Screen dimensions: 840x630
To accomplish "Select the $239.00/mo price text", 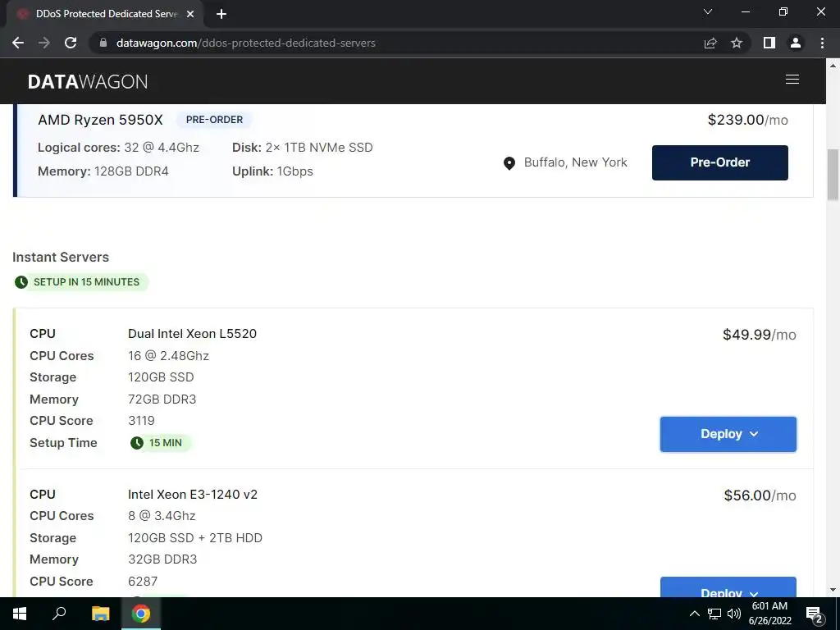I will click(747, 120).
